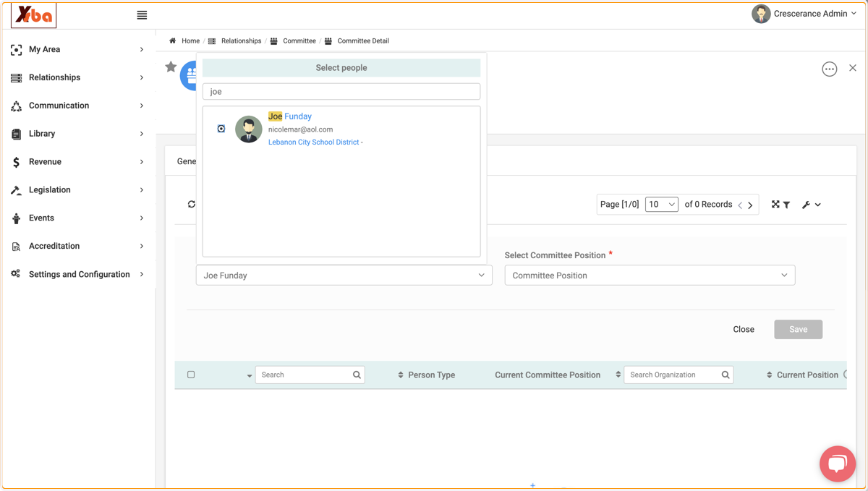The width and height of the screenshot is (868, 491).
Task: Click the Current Committee Position column header
Action: click(x=548, y=375)
